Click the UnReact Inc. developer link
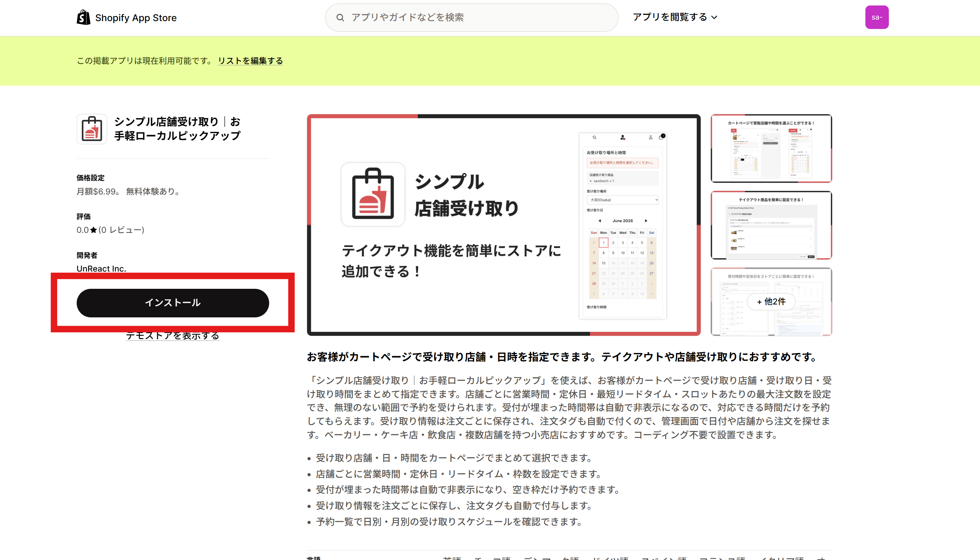The width and height of the screenshot is (980, 560). click(x=101, y=269)
